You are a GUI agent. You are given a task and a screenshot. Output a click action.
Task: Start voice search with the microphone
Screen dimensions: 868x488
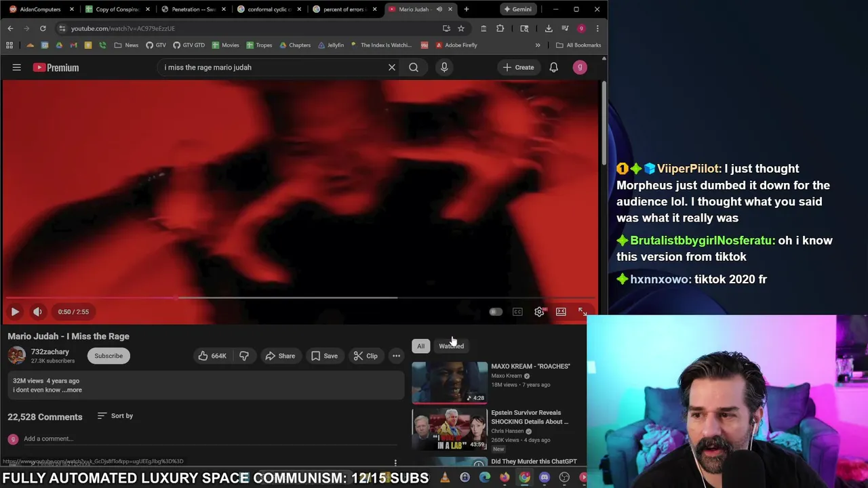tap(444, 67)
